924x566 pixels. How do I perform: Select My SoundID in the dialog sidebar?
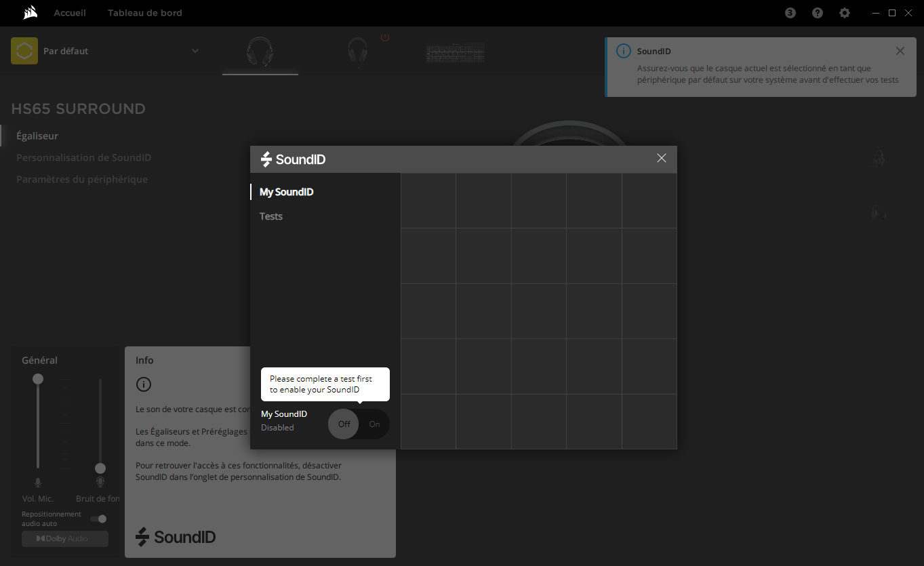pos(287,192)
